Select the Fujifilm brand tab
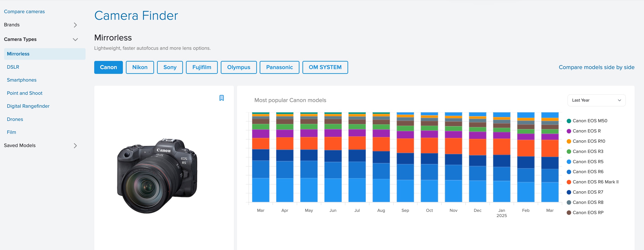This screenshot has height=250, width=644. 201,67
